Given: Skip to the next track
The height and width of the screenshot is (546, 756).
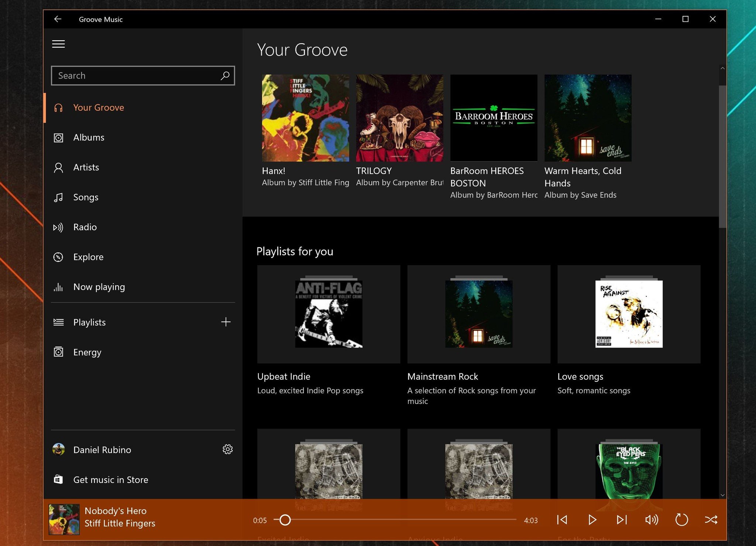Looking at the screenshot, I should [x=622, y=520].
